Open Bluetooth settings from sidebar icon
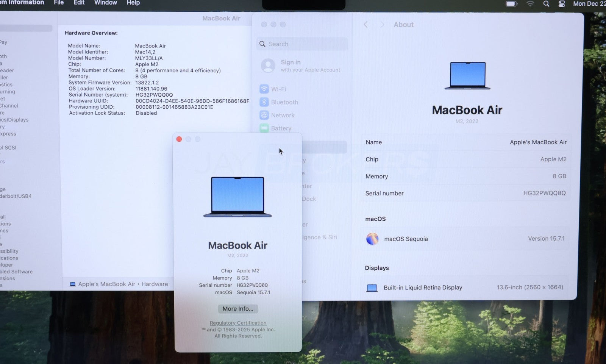 [x=264, y=102]
